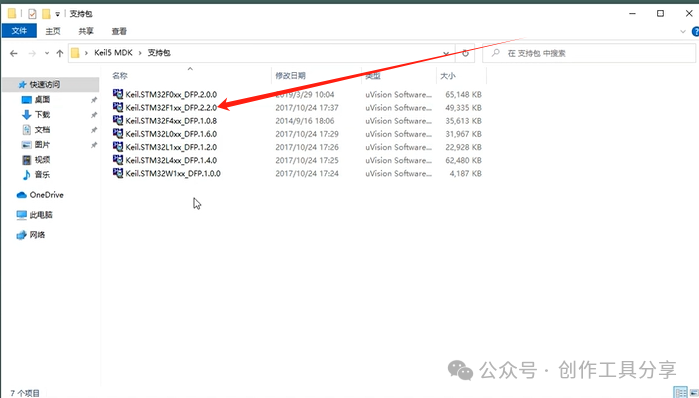The width and height of the screenshot is (699, 398).
Task: Select file Keil.STM32W1xx_DFP.1.0.0
Action: click(x=173, y=173)
